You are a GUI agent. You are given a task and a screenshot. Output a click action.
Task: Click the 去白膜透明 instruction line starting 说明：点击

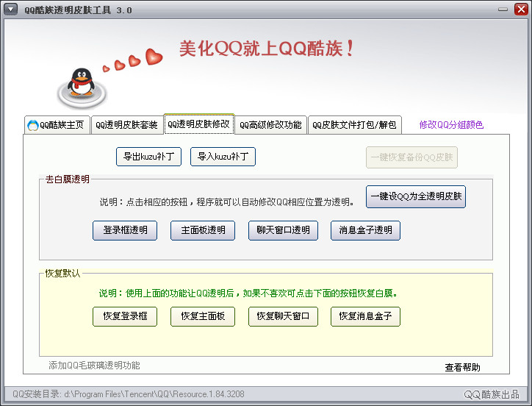(227, 202)
